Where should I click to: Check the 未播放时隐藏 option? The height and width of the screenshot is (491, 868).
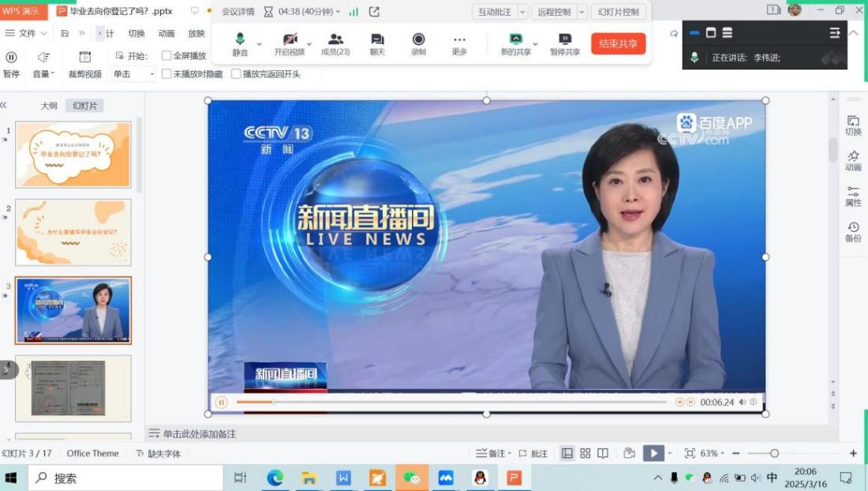[x=166, y=74]
